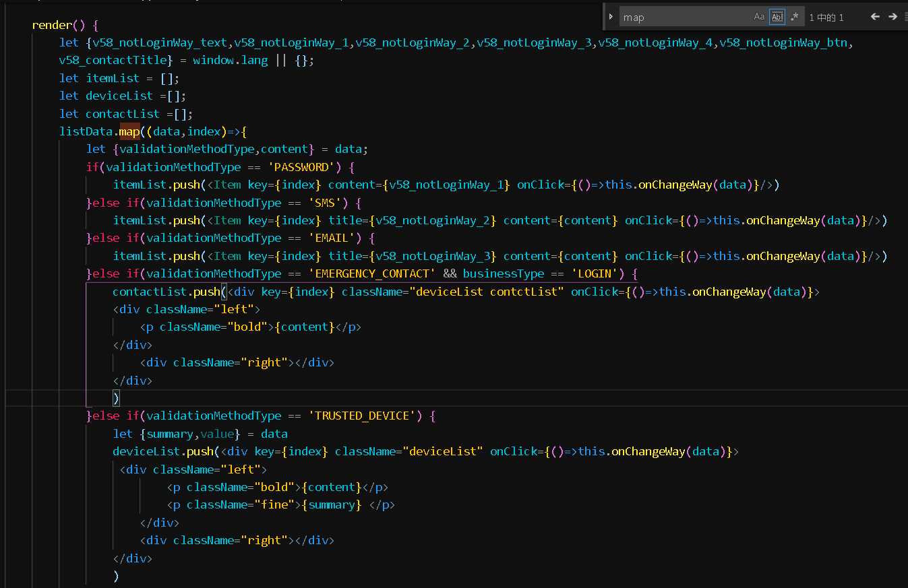This screenshot has width=908, height=588.
Task: Click 'listData' identifier
Action: click(86, 131)
